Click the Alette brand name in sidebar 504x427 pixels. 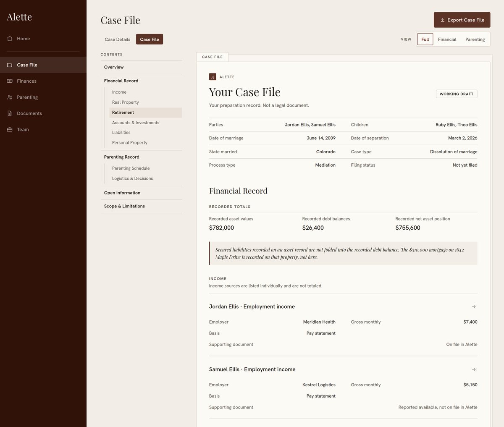click(x=19, y=17)
